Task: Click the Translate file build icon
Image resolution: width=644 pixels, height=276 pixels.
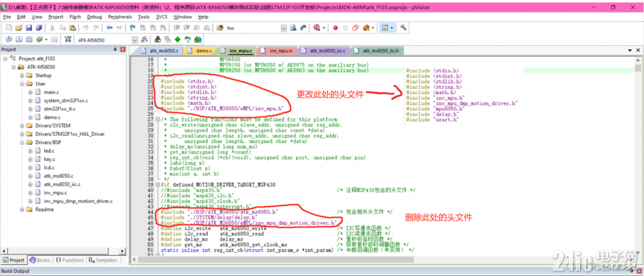Action: (9, 39)
